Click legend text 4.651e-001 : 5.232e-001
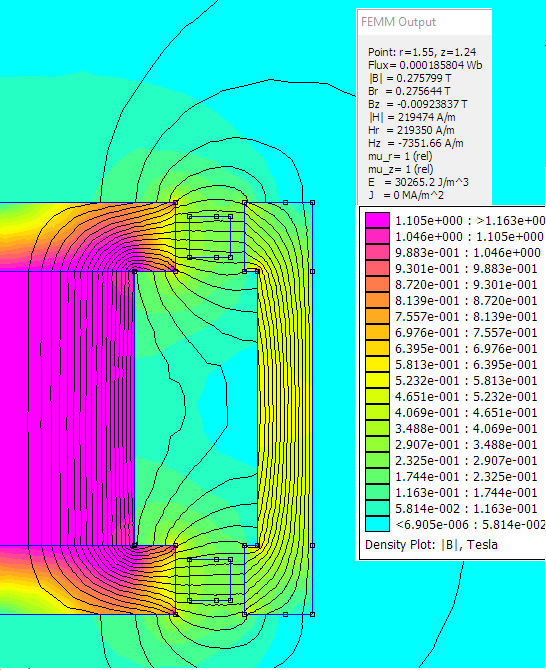Screen dimensions: 546x670 pyautogui.click(x=466, y=397)
